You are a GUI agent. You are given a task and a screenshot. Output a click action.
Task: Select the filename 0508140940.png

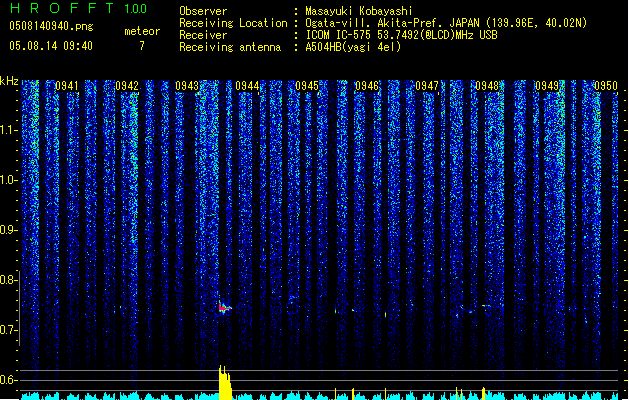tap(51, 27)
